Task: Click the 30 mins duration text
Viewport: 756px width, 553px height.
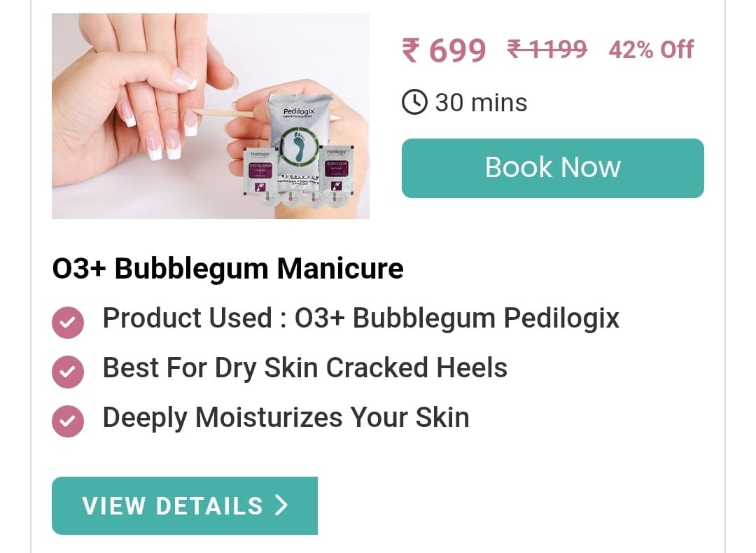Action: [481, 103]
